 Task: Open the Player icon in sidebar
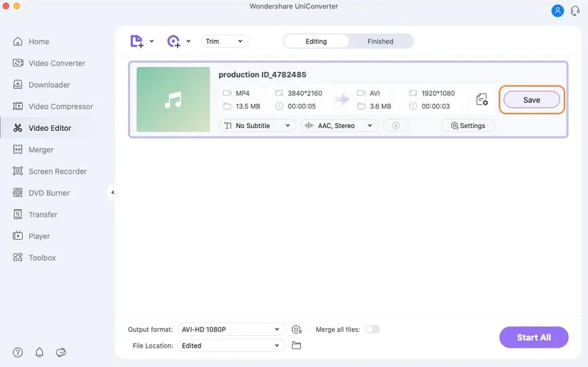[17, 235]
